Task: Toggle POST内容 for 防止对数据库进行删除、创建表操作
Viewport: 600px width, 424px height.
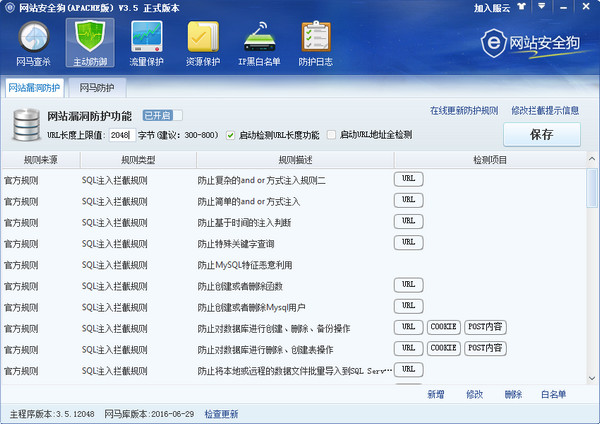Action: [485, 348]
